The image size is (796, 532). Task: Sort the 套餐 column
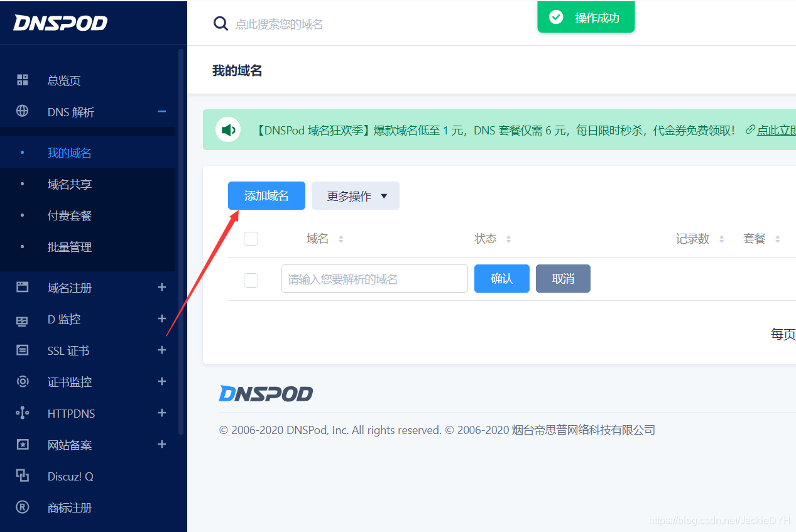tap(778, 239)
